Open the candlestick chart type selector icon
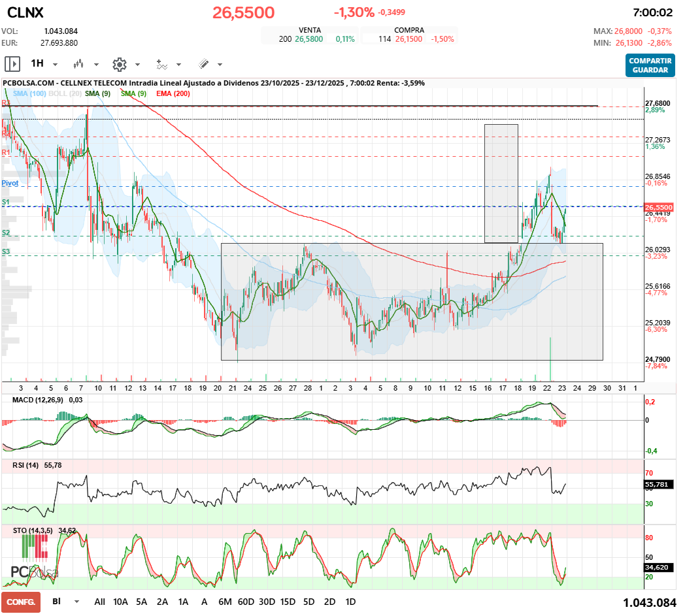 [80, 64]
